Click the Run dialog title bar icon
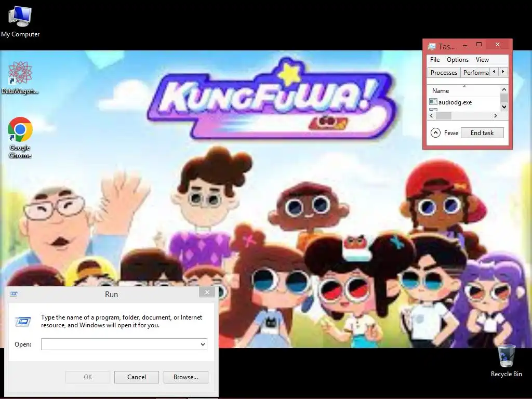 (14, 294)
